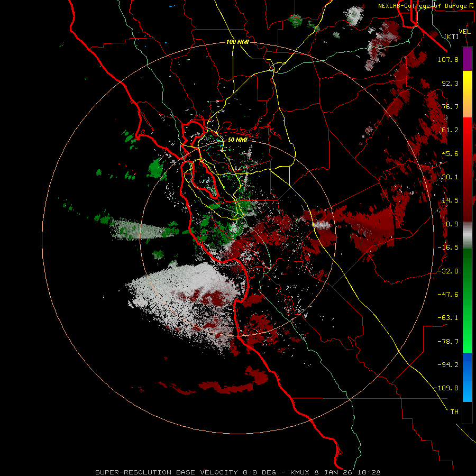Select the 61.2 legend value
The width and height of the screenshot is (476, 476).
click(x=450, y=130)
